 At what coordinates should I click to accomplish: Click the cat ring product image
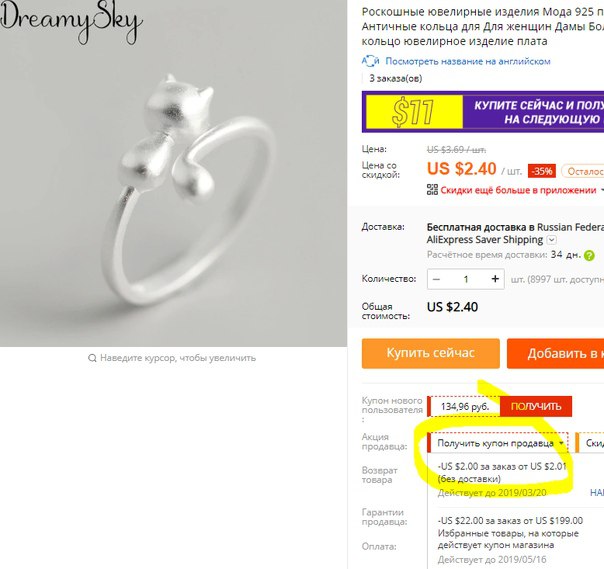(x=173, y=173)
